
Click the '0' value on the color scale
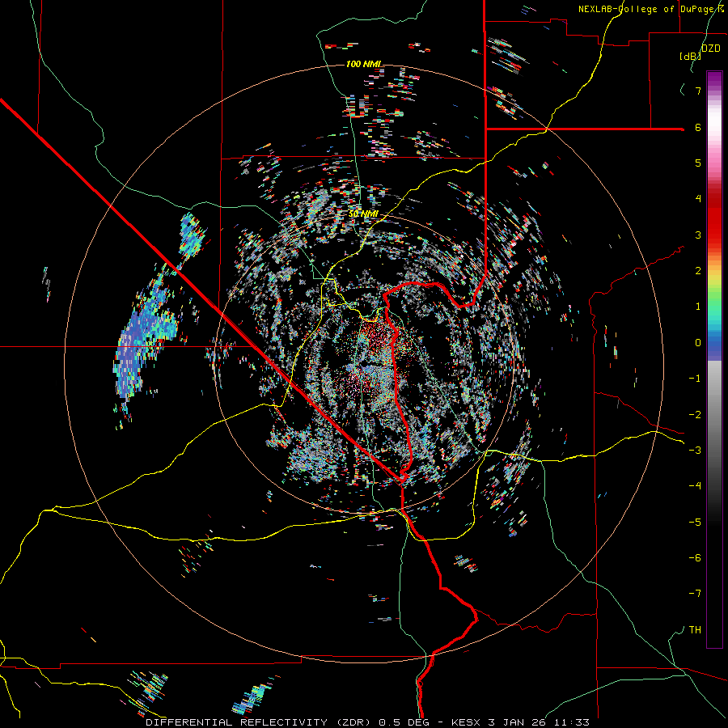pyautogui.click(x=698, y=343)
